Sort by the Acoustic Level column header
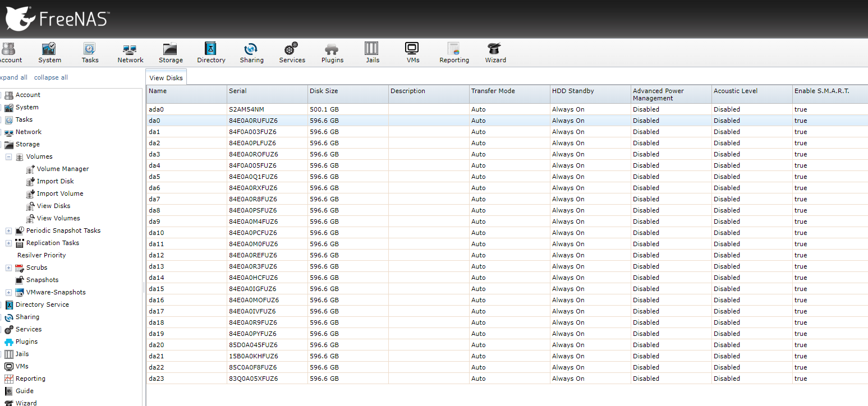The width and height of the screenshot is (868, 406). (x=752, y=94)
